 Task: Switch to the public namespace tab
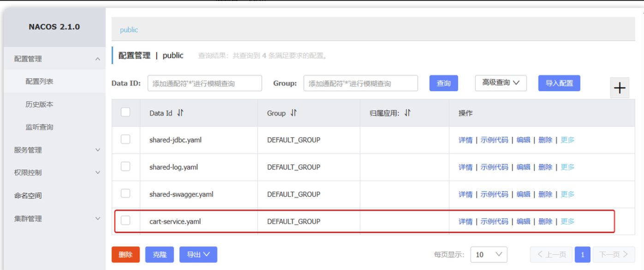click(129, 30)
